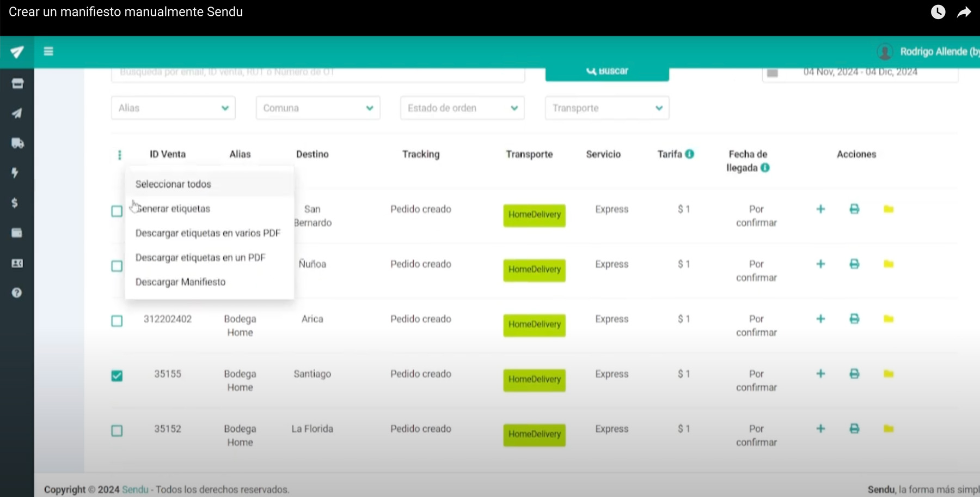Choose Descargar Manifiesto from the menu
Viewport: 980px width, 497px height.
pyautogui.click(x=180, y=282)
